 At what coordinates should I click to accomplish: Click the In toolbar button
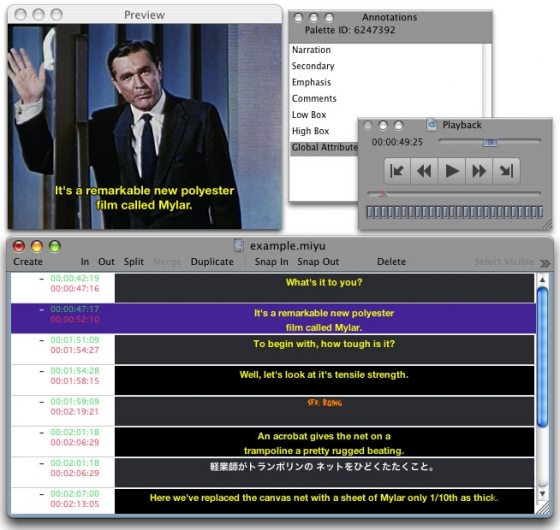[85, 262]
